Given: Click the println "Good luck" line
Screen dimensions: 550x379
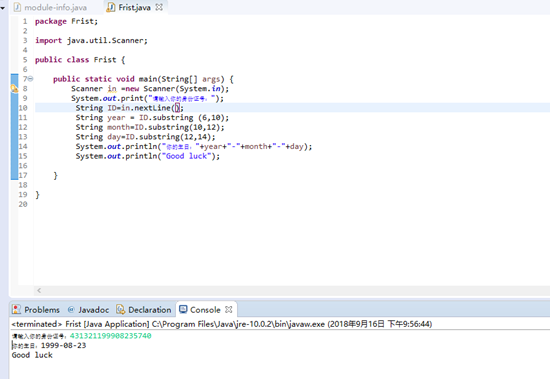Looking at the screenshot, I should pos(148,156).
